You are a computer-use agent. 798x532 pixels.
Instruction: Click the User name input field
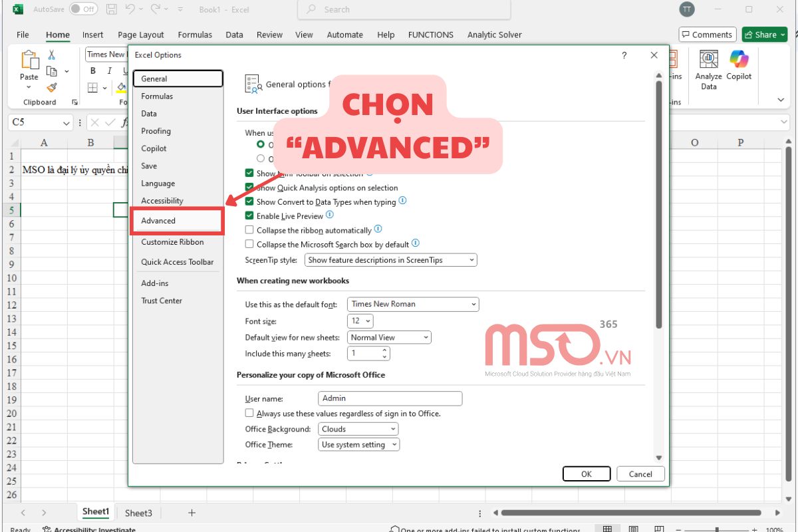coord(390,398)
